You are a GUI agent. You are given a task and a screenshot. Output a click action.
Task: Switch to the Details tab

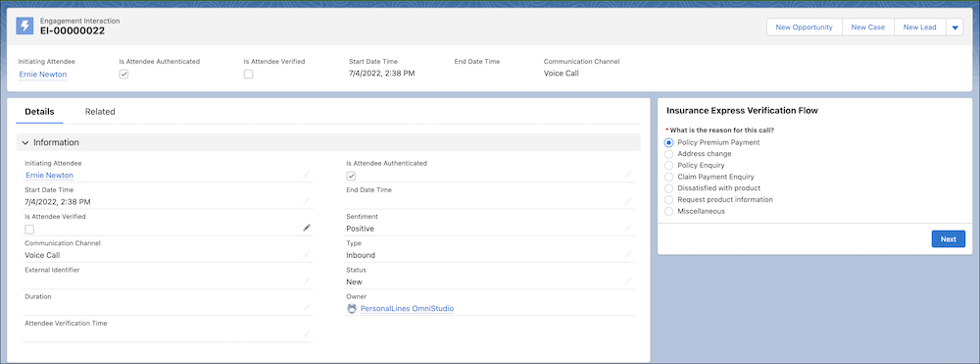[39, 112]
